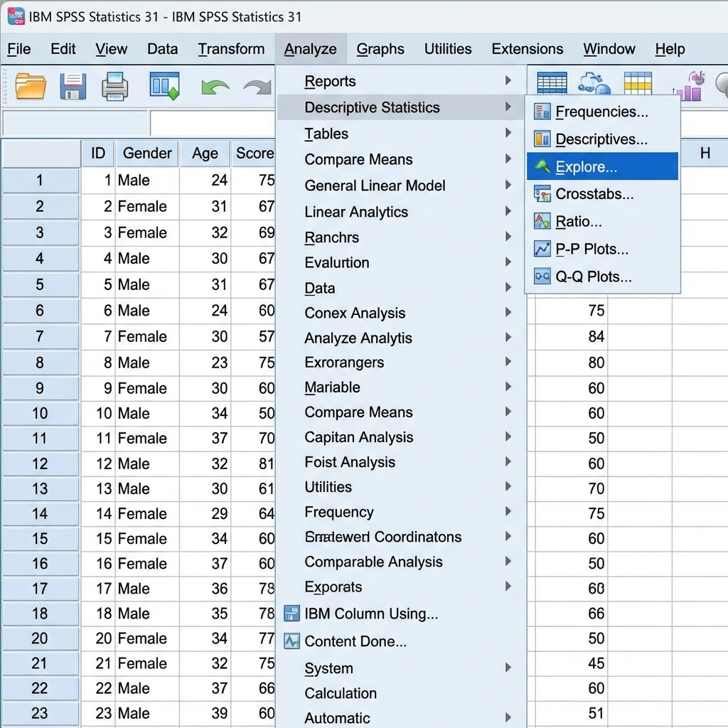Click the blue data grid toolbar icon
The image size is (728, 728).
tap(552, 85)
